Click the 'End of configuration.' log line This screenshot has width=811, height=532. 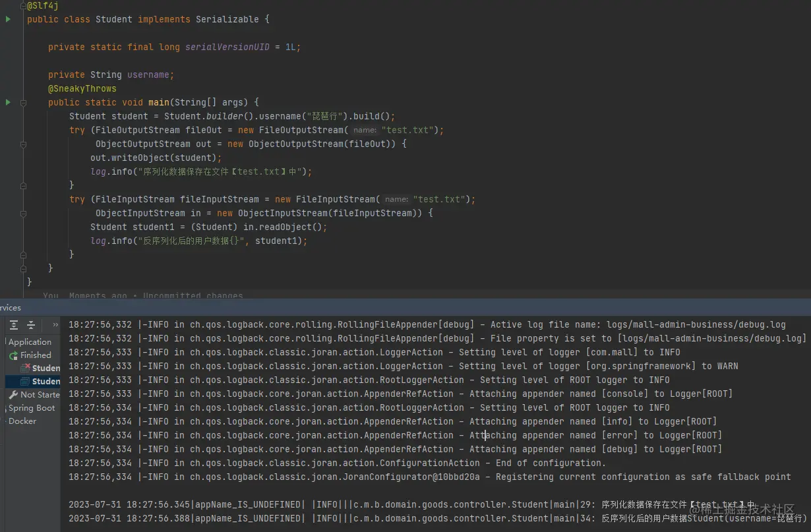pyautogui.click(x=337, y=463)
